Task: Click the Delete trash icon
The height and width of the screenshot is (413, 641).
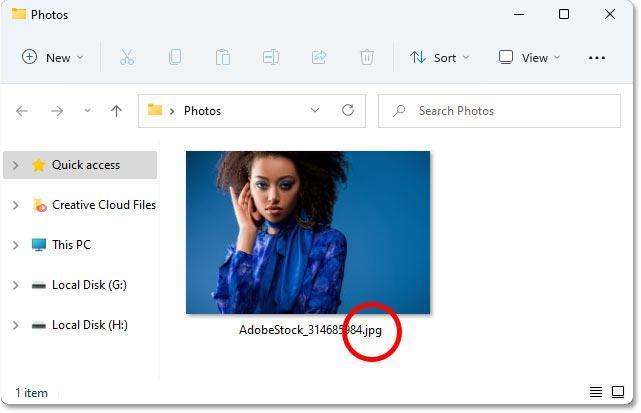Action: 367,58
